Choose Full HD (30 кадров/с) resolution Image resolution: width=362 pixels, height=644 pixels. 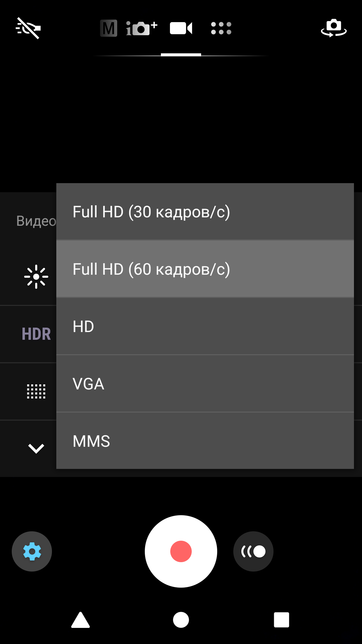[x=204, y=212]
